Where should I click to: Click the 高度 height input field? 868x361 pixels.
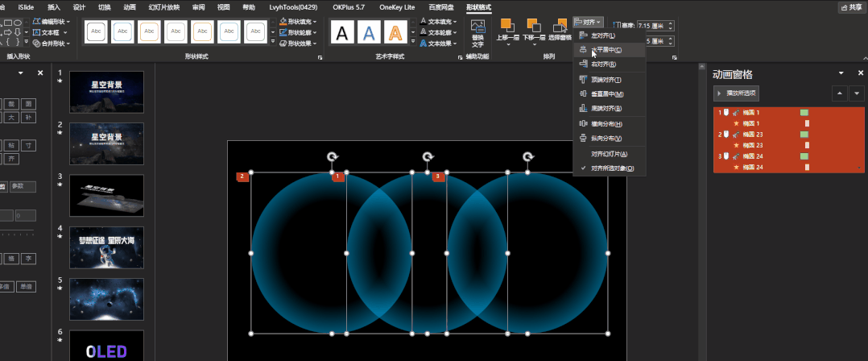coord(656,26)
